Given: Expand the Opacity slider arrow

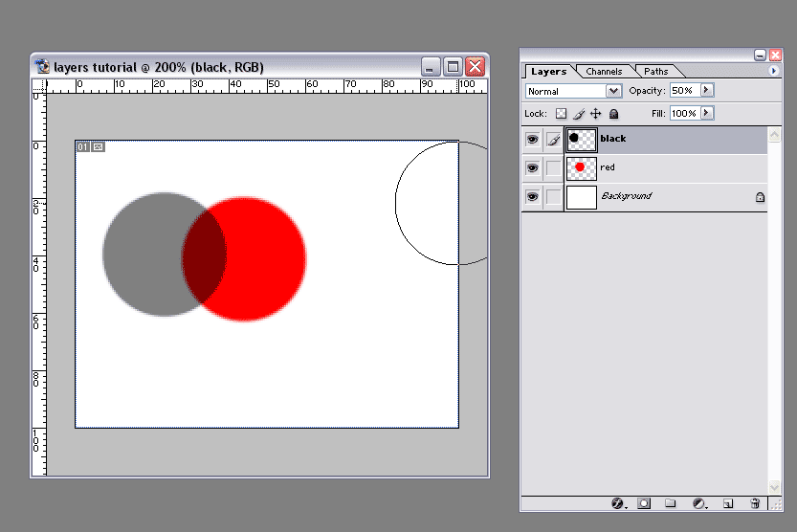Looking at the screenshot, I should (x=707, y=90).
